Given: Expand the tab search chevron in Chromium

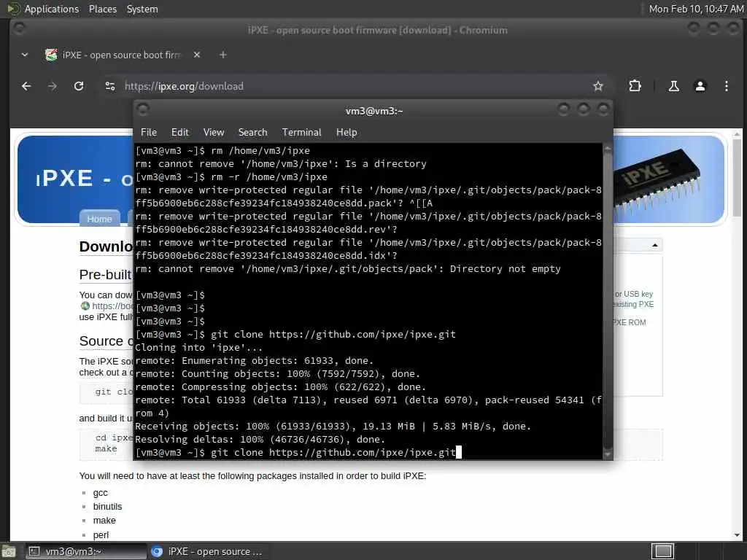Looking at the screenshot, I should tap(24, 55).
